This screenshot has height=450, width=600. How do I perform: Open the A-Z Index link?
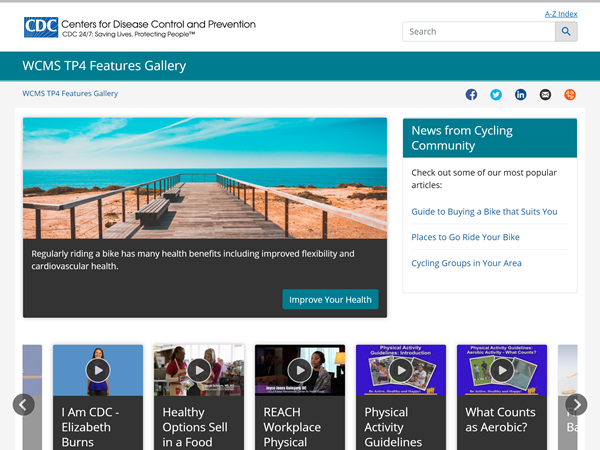[x=561, y=14]
